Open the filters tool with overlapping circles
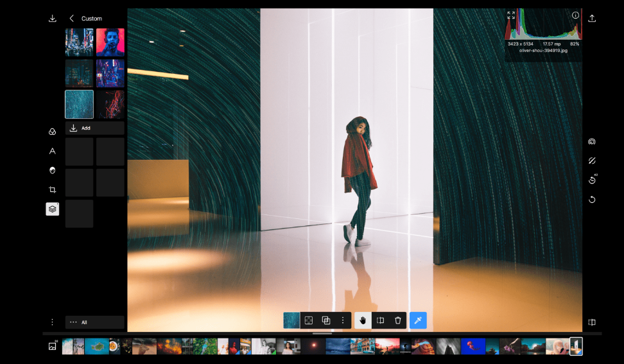This screenshot has height=364, width=624. tap(52, 132)
